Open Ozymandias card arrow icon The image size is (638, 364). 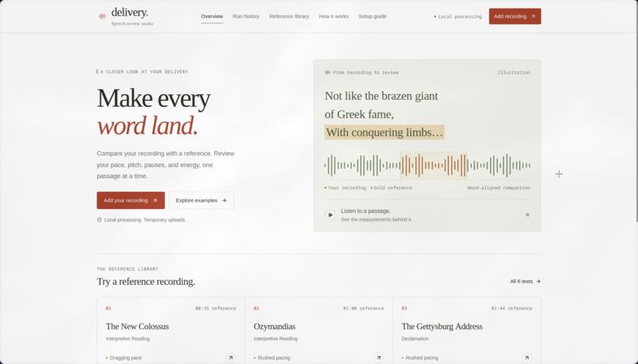(378, 358)
